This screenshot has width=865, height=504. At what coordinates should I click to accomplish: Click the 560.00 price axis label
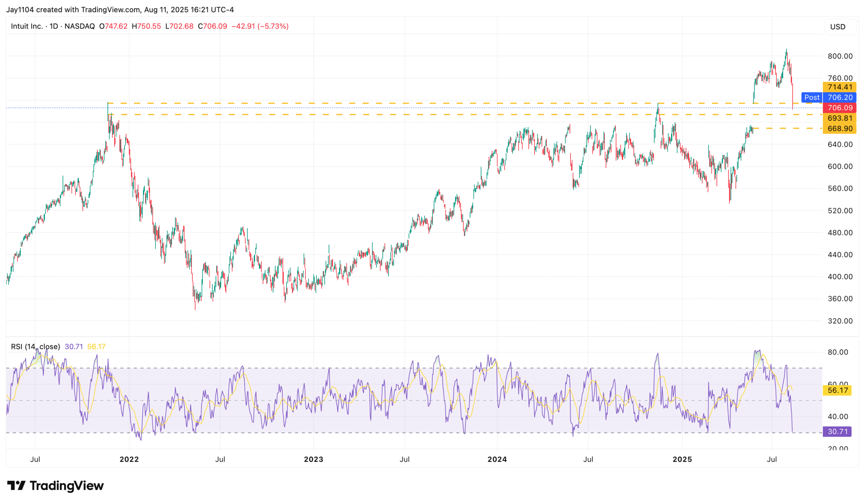[840, 188]
